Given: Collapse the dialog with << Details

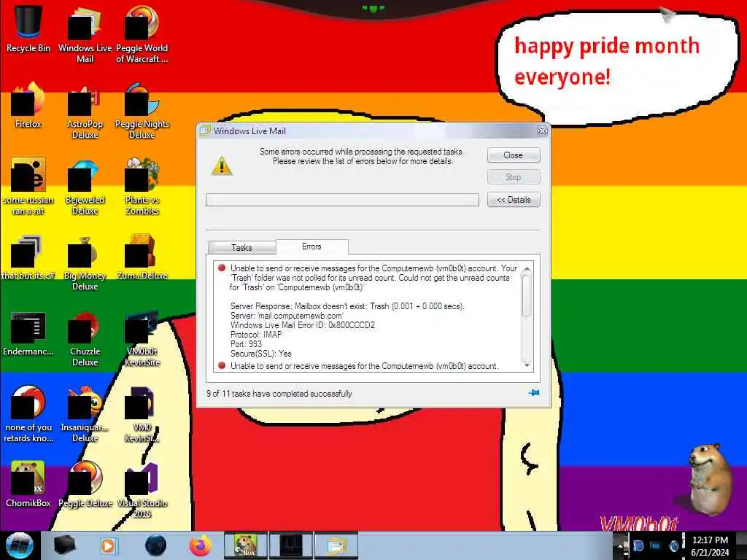Looking at the screenshot, I should coord(513,200).
